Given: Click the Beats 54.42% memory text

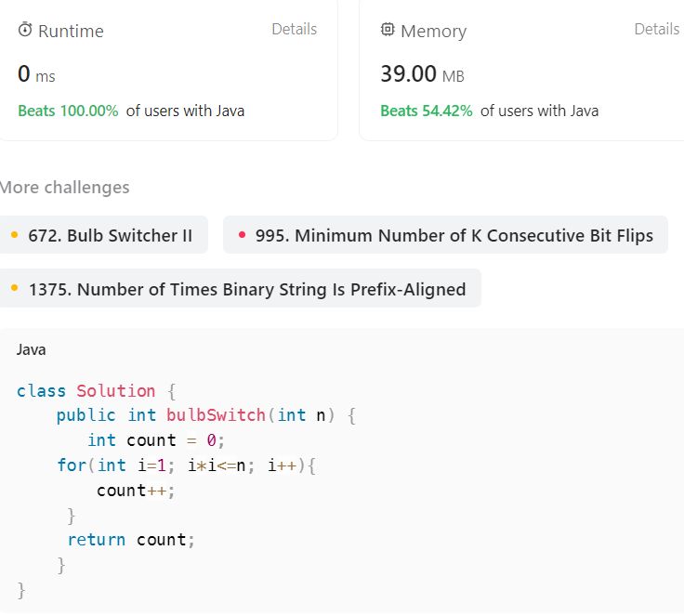Looking at the screenshot, I should (426, 111).
